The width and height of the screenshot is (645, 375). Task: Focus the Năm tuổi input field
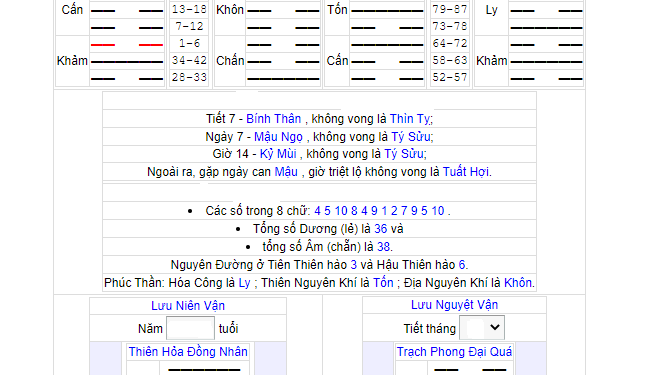pyautogui.click(x=190, y=329)
